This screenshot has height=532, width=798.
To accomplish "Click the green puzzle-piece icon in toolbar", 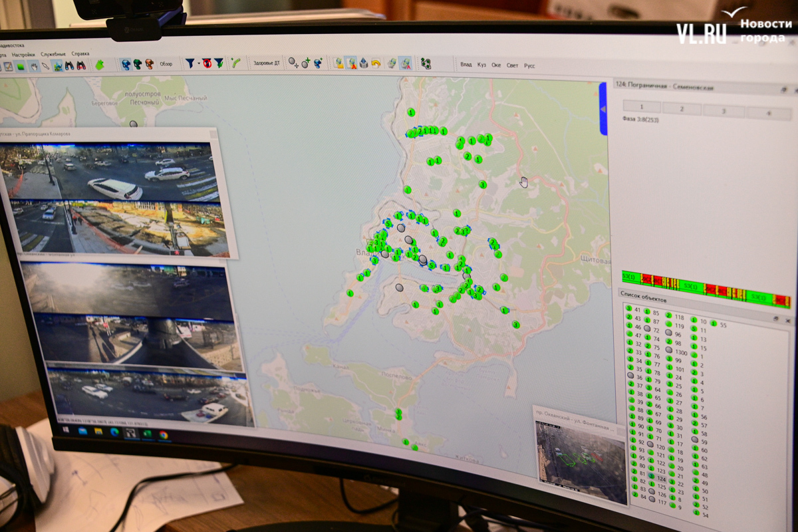I will coord(99,65).
